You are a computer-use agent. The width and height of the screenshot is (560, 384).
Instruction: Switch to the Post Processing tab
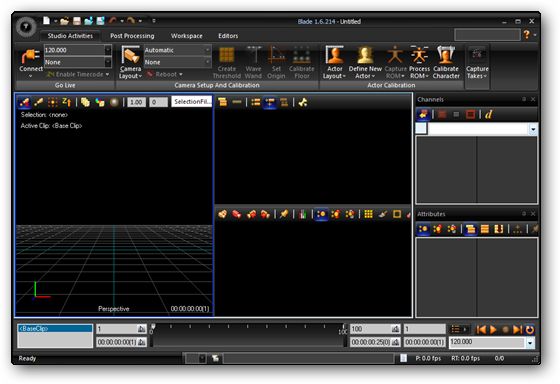click(132, 36)
